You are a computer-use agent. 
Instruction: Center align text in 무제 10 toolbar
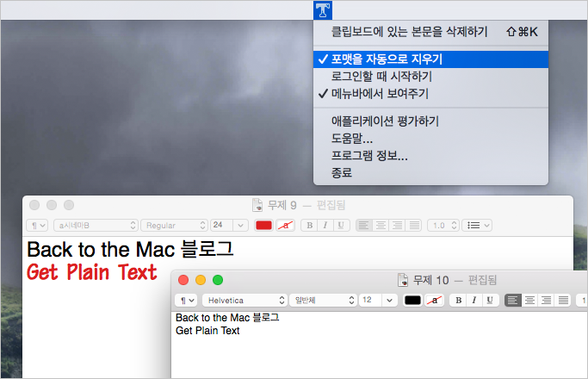coord(529,301)
